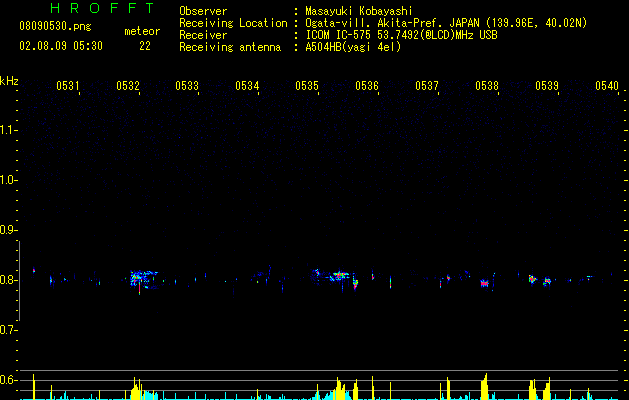Screen dimensions: 629x400
Task: Click the 1.0 frequency axis label
Action: [8, 180]
